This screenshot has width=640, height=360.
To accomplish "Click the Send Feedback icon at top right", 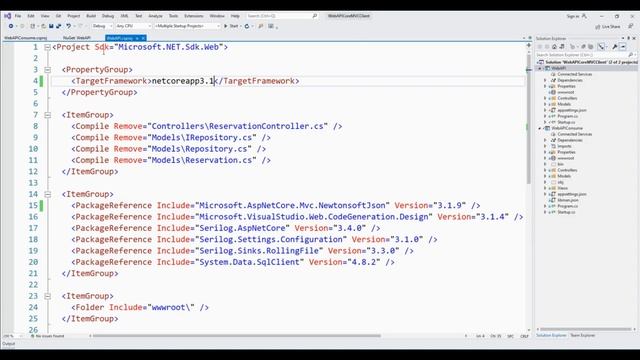I will point(631,26).
